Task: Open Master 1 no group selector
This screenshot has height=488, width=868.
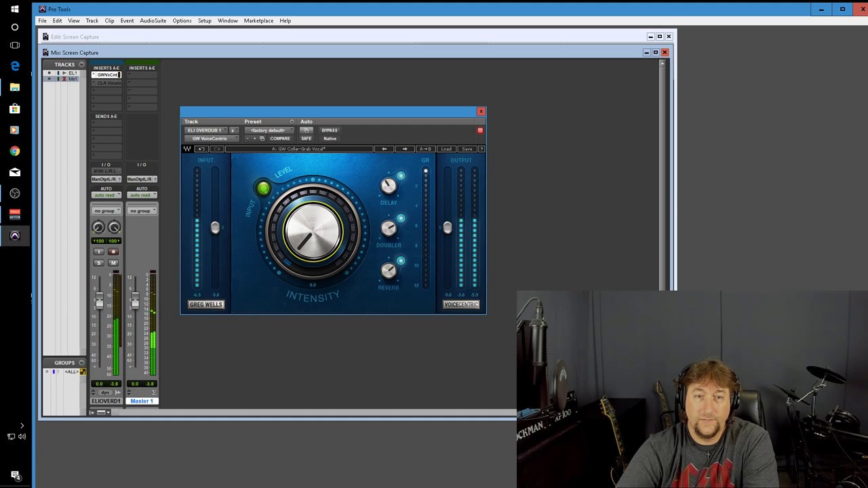Action: tap(141, 211)
